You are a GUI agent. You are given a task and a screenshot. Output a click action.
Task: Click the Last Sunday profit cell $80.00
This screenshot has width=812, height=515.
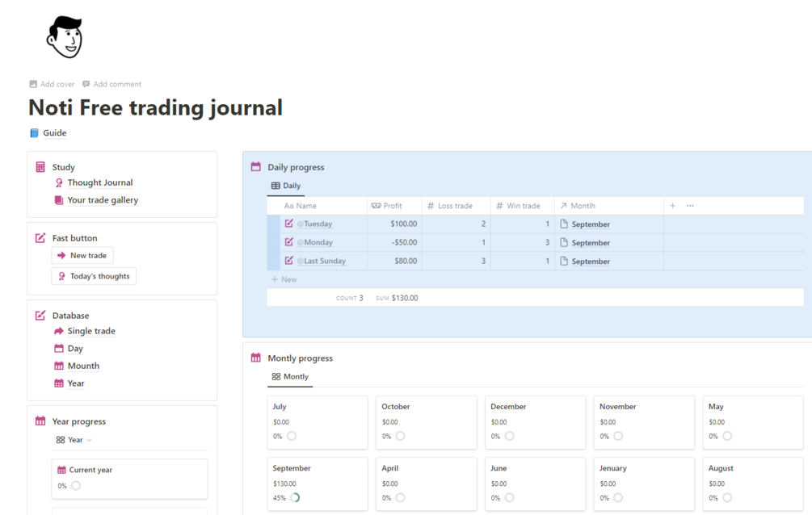coord(394,261)
